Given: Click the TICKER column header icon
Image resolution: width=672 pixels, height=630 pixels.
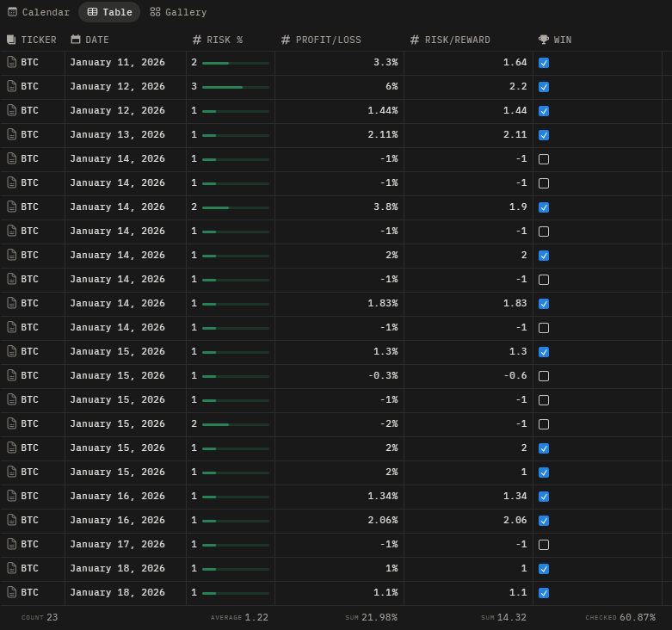Looking at the screenshot, I should [x=11, y=40].
